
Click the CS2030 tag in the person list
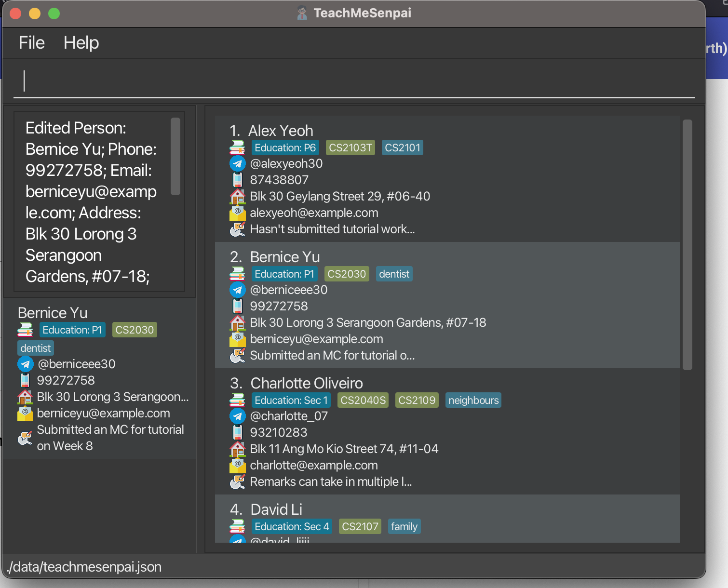click(347, 274)
